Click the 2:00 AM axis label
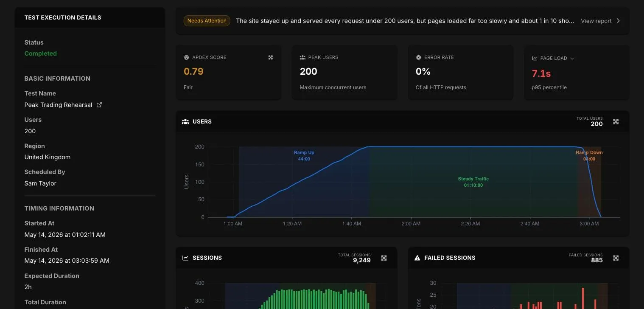Viewport: 644px width, 309px height. pos(411,224)
